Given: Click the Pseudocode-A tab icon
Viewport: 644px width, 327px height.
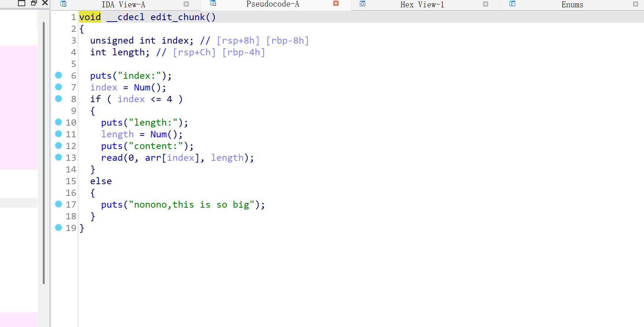Looking at the screenshot, I should [213, 4].
